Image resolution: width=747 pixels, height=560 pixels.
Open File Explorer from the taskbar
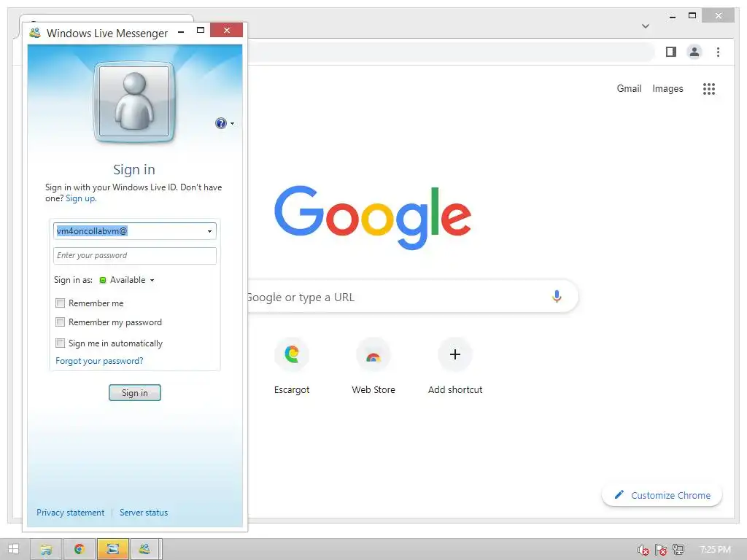click(46, 549)
